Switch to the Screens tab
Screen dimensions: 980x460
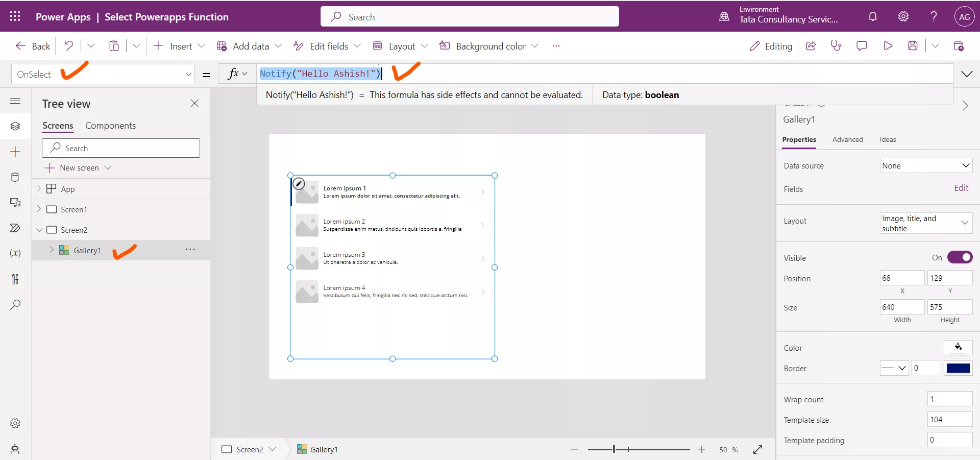(x=58, y=126)
